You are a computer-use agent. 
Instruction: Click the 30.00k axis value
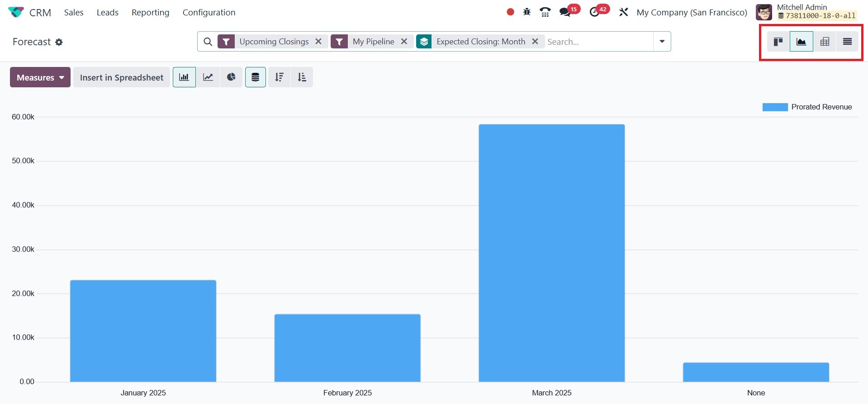23,249
